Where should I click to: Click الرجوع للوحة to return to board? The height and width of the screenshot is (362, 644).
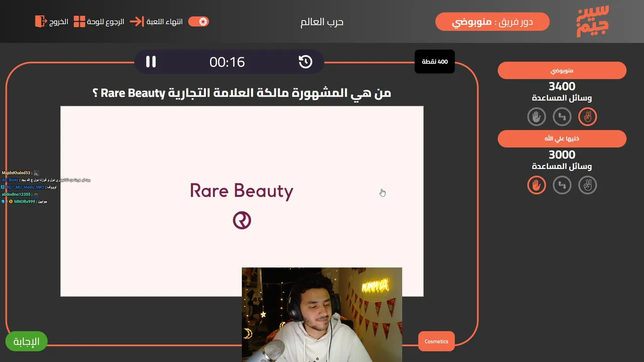coord(106,22)
